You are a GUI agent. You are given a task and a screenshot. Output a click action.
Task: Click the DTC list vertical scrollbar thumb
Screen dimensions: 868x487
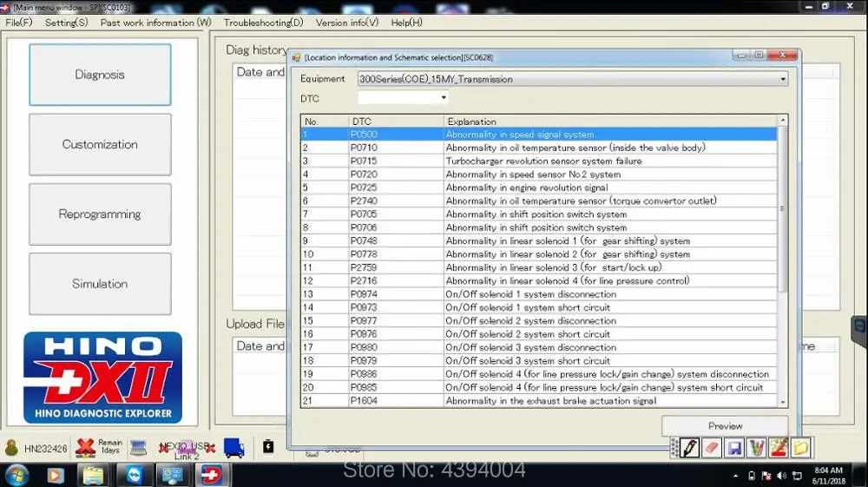point(783,209)
